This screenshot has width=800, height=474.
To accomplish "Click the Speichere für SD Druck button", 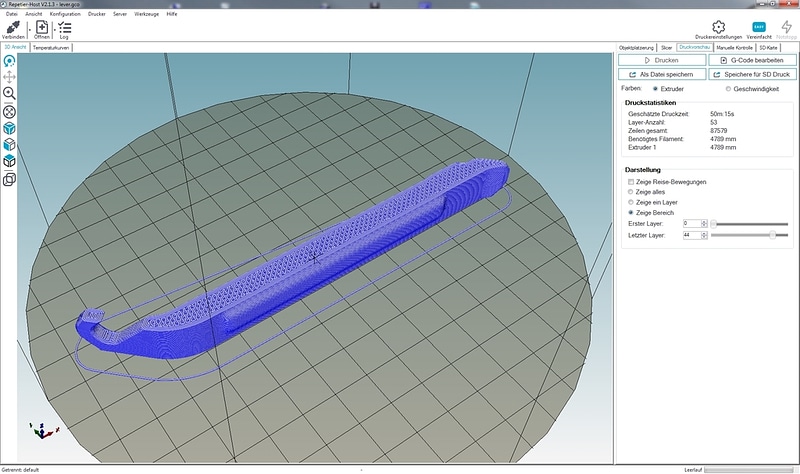I will pyautogui.click(x=752, y=74).
